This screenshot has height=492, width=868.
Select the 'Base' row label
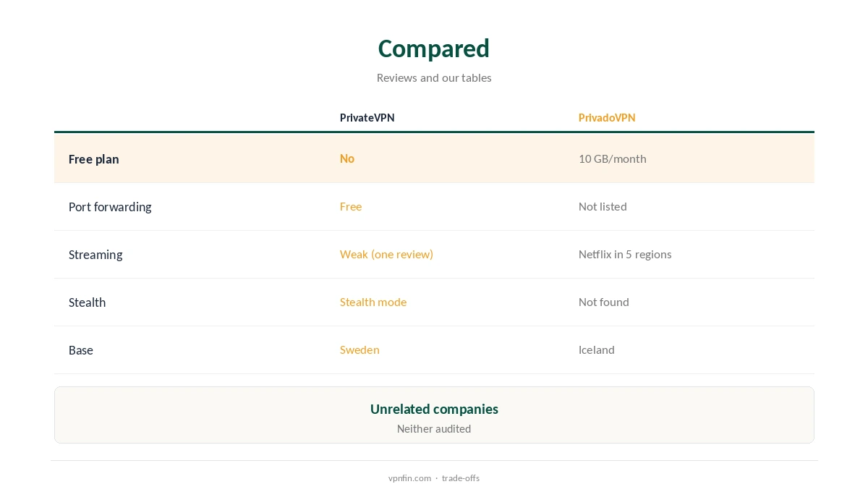[81, 350]
